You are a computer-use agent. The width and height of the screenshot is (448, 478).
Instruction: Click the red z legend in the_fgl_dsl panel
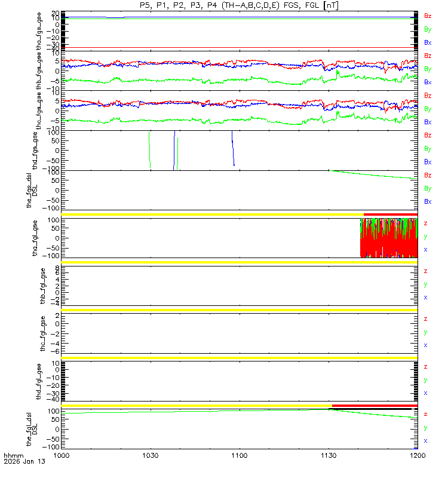pyautogui.click(x=425, y=415)
